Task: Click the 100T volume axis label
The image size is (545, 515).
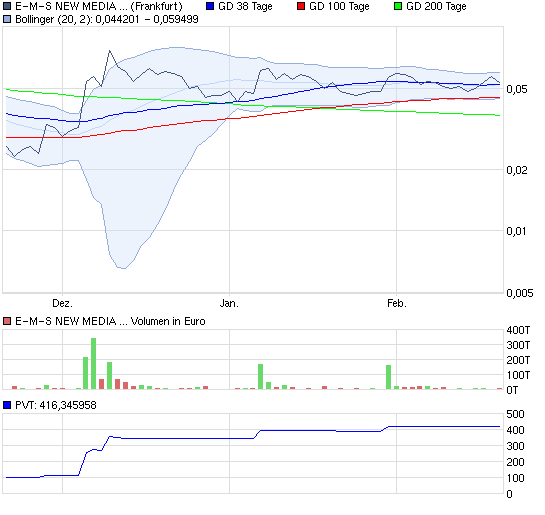Action: point(518,375)
